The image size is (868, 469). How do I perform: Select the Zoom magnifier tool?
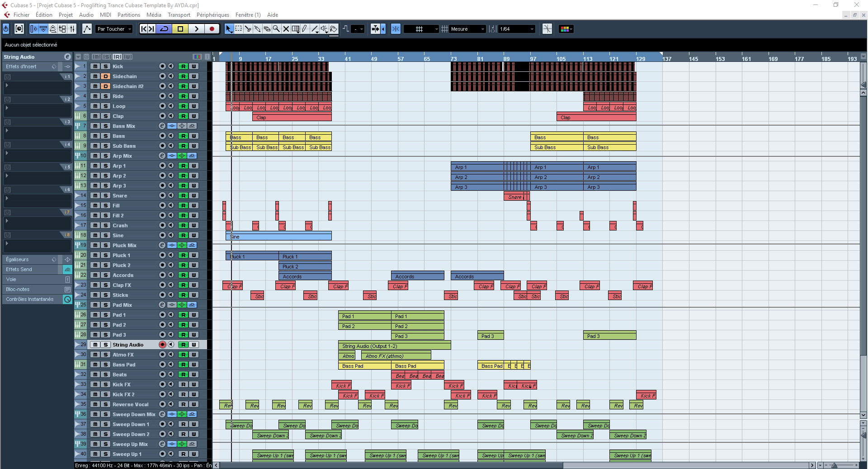pyautogui.click(x=277, y=29)
